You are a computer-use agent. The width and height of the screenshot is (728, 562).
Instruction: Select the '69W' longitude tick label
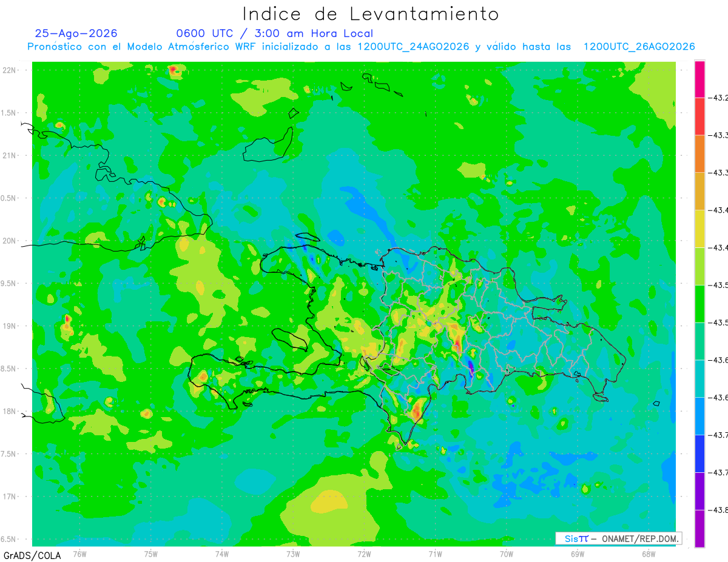click(578, 554)
